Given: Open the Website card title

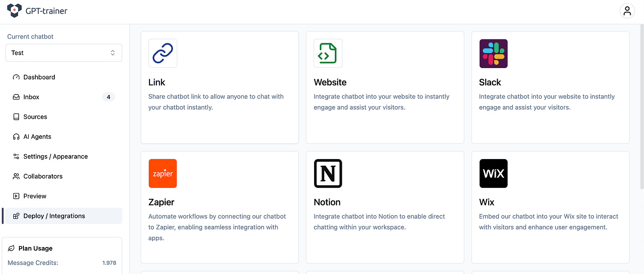Looking at the screenshot, I should point(330,82).
